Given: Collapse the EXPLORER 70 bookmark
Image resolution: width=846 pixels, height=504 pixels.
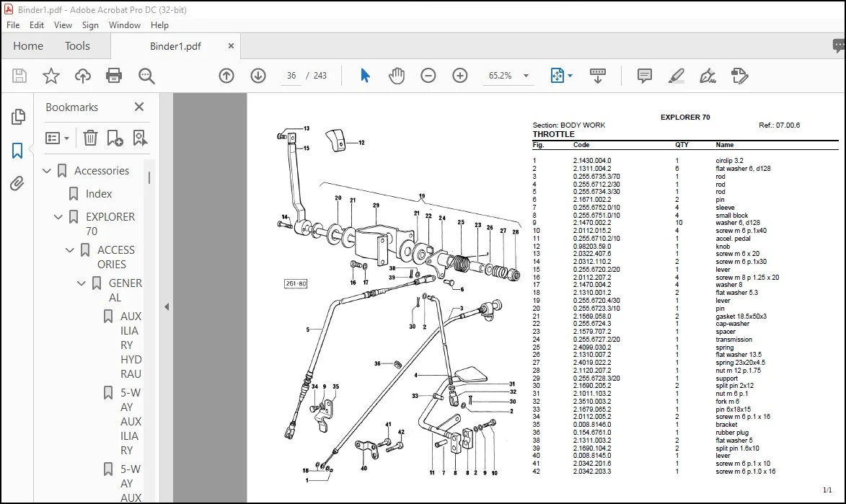Looking at the screenshot, I should [58, 217].
